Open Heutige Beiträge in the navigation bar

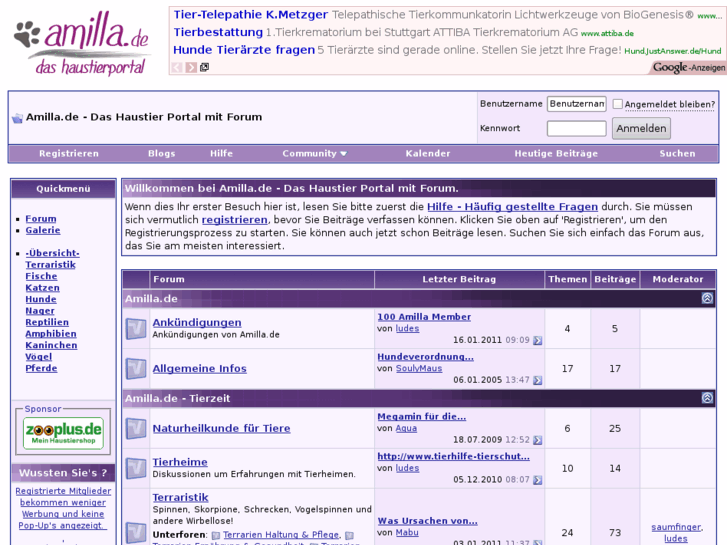556,154
